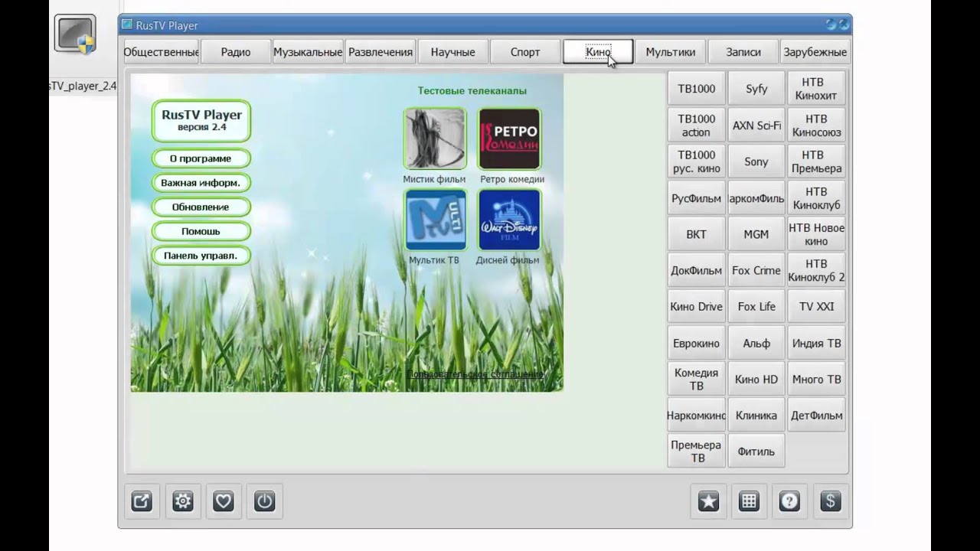Click the heart favorites icon
The width and height of the screenshot is (980, 551).
click(223, 501)
